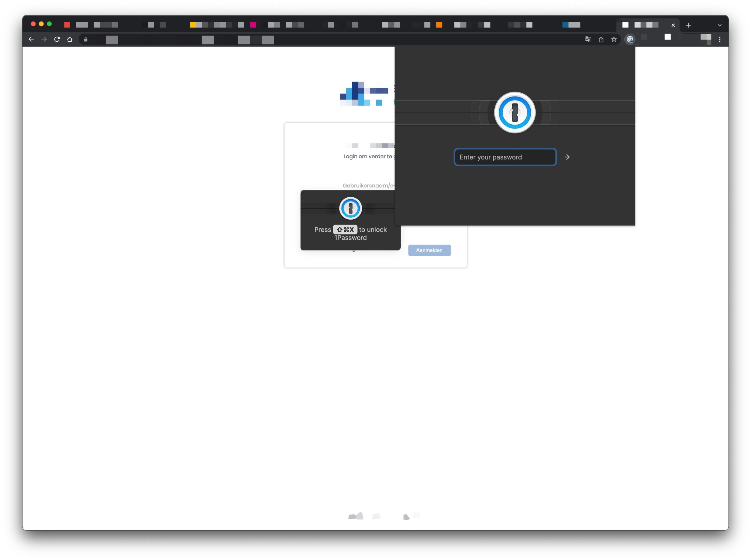Screen dimensions: 751x560
Task: Switch to the tab with the orange favicon
Action: [439, 25]
